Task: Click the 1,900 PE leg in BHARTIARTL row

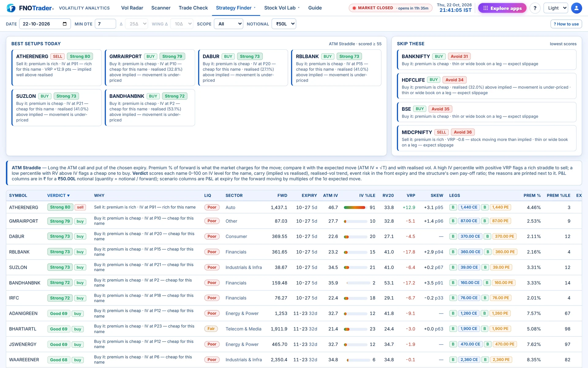Action: [x=500, y=329]
